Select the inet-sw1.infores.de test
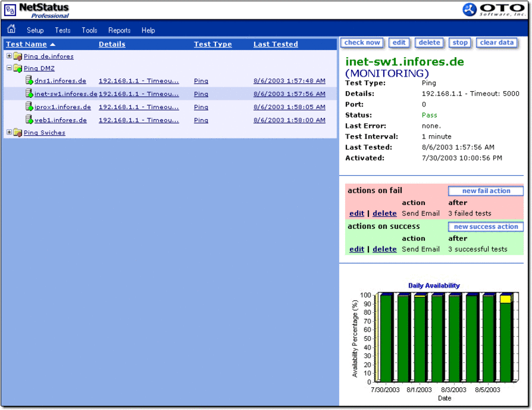The width and height of the screenshot is (532, 410). point(66,94)
